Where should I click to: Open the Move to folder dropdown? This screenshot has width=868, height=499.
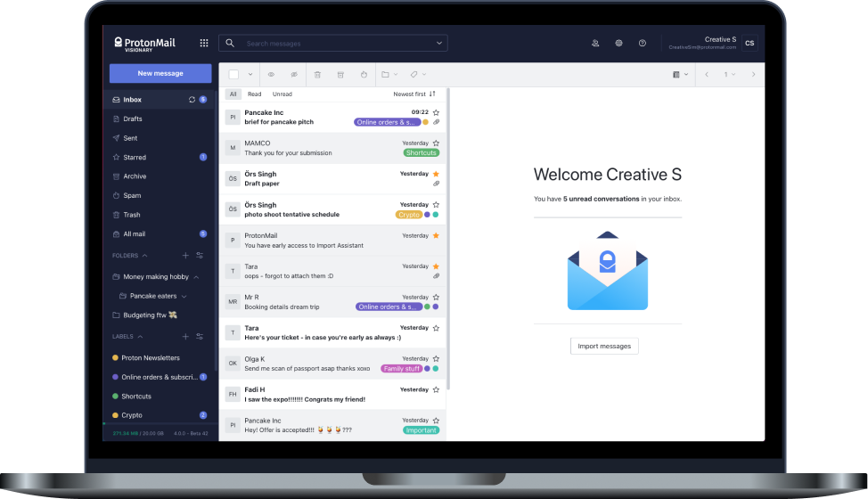(389, 75)
